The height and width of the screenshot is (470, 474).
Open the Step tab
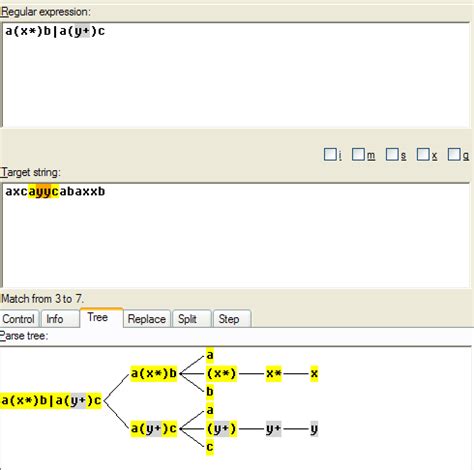(x=232, y=319)
